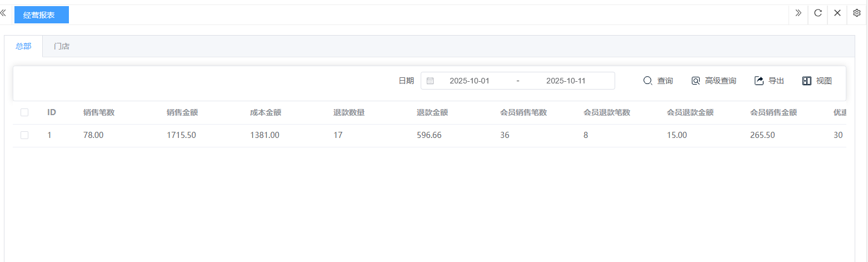Click the calendar icon in date field
The image size is (868, 262).
(x=430, y=81)
